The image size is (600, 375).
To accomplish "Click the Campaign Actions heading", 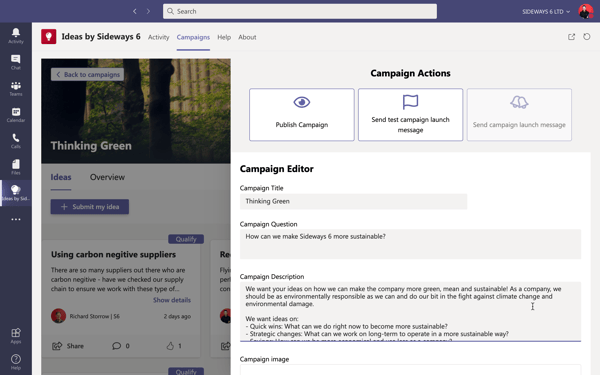I will point(410,73).
